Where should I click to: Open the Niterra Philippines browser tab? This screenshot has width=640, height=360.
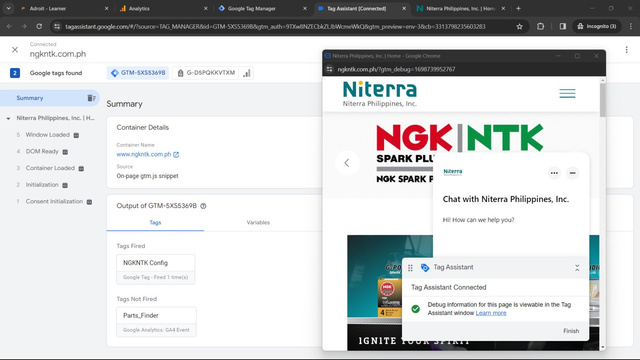461,8
